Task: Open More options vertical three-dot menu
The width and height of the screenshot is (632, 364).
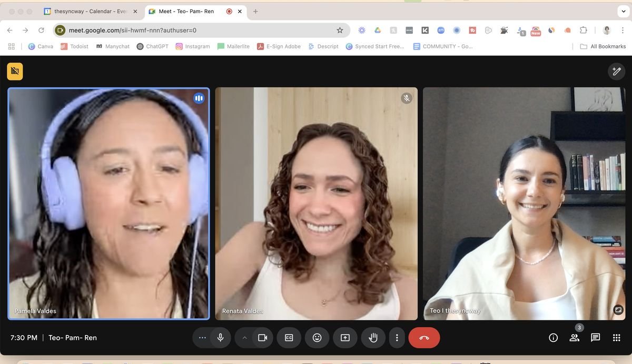Action: pos(397,338)
